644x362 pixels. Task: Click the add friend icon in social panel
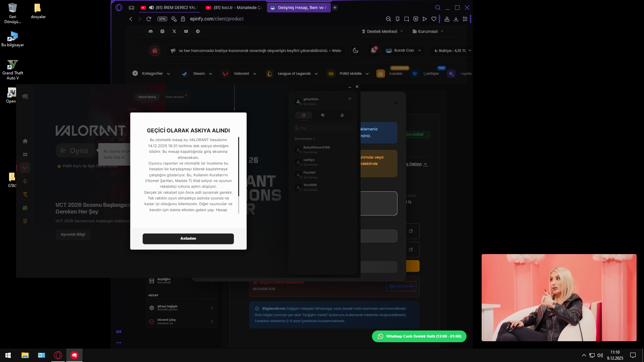click(x=342, y=115)
